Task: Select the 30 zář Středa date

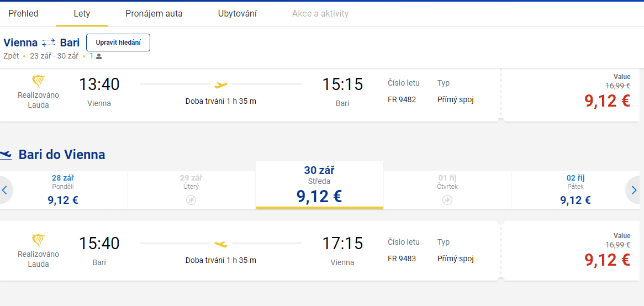Action: (x=319, y=185)
